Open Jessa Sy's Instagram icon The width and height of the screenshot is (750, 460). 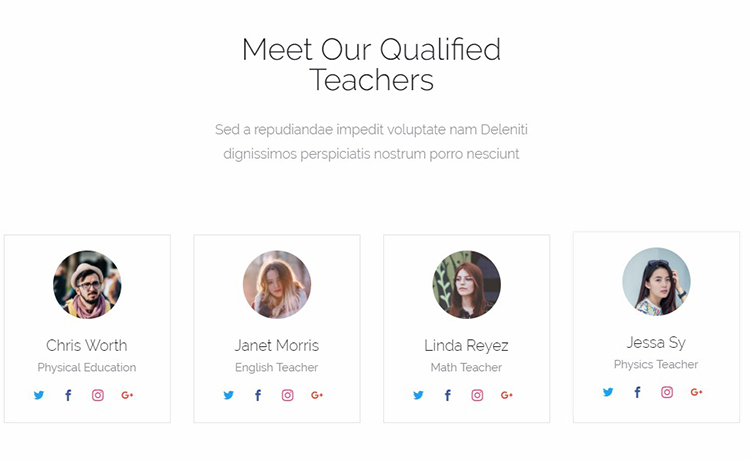667,392
